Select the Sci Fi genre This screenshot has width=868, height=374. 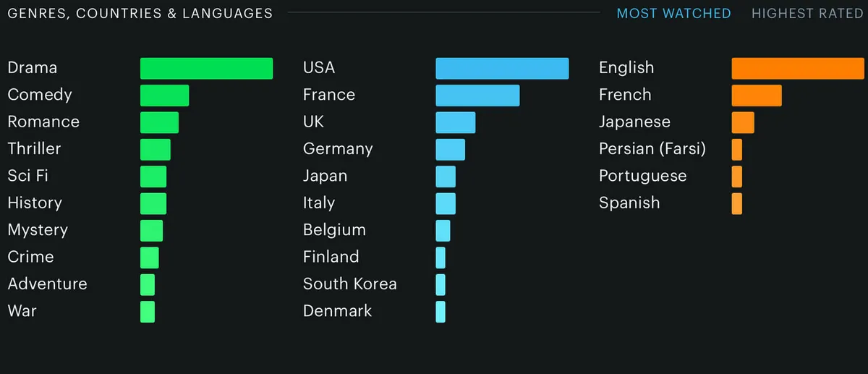click(x=28, y=176)
